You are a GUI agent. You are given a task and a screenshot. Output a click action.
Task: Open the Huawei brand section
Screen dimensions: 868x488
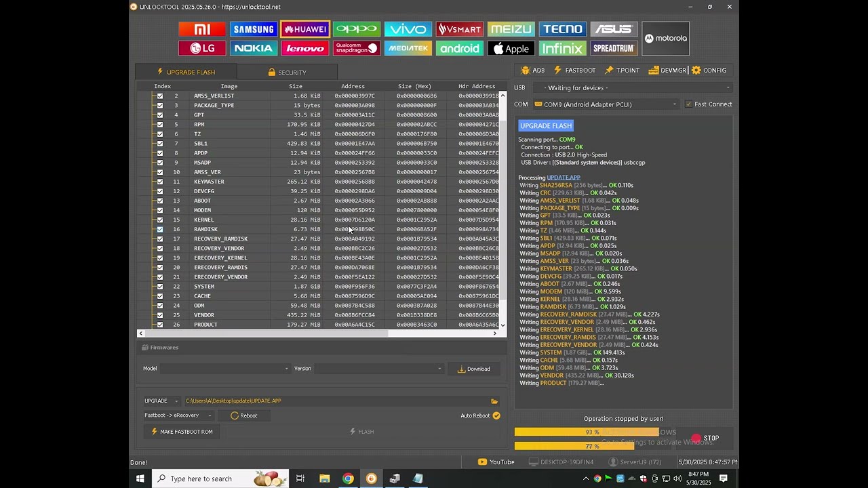point(305,29)
